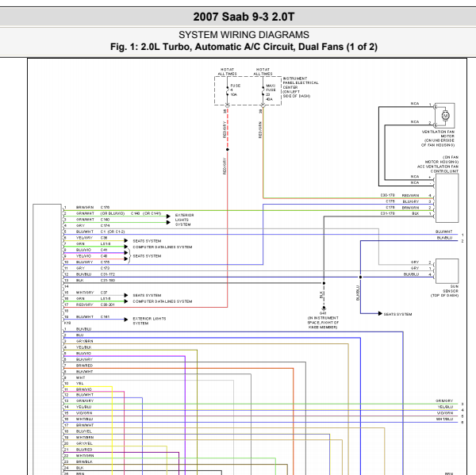
Task: Click 'COMPUTER DATA LINES SYSTEM' on pin 16 row
Action: pos(163,301)
